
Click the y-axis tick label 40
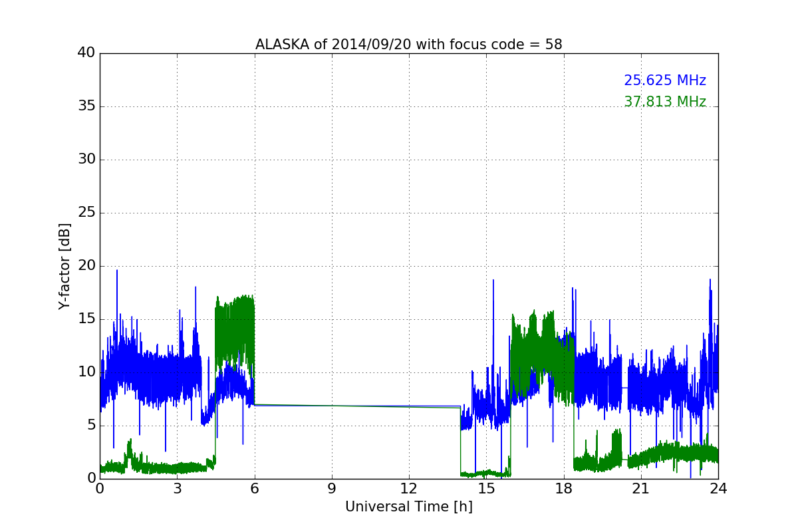click(x=86, y=53)
